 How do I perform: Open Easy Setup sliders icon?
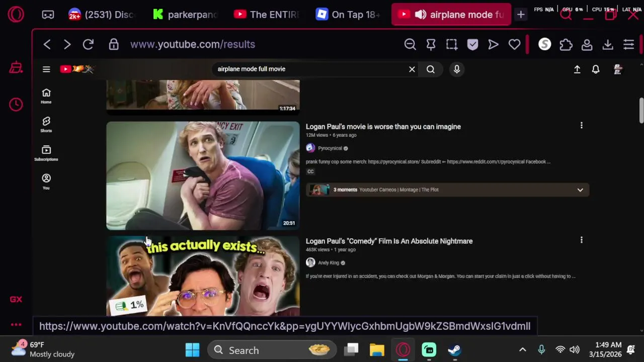[x=628, y=44]
